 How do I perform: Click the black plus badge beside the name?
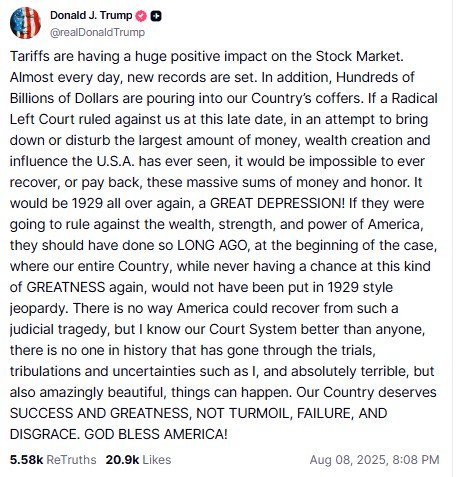coord(156,16)
